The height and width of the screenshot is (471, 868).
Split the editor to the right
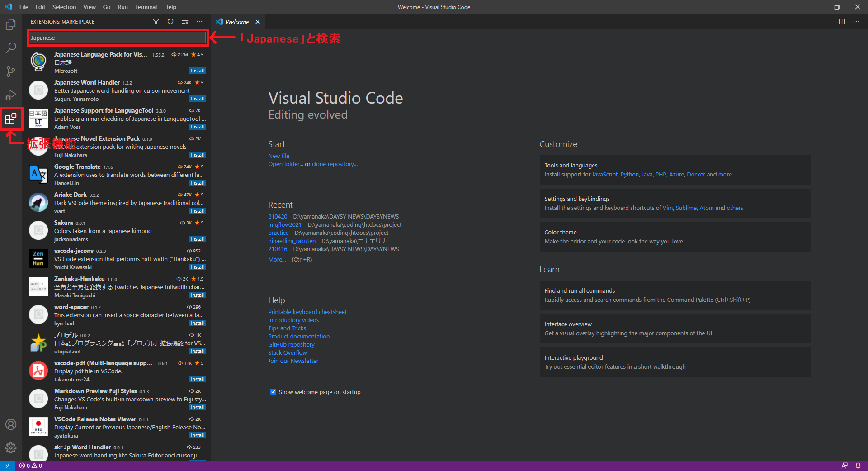[x=842, y=21]
